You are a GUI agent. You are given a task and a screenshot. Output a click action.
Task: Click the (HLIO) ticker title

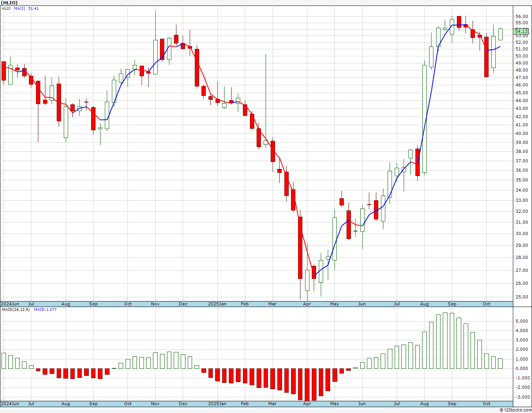click(x=9, y=3)
